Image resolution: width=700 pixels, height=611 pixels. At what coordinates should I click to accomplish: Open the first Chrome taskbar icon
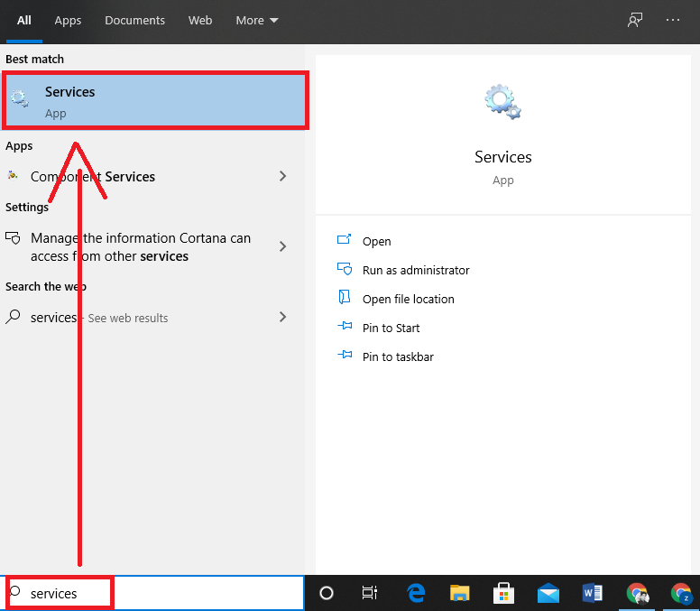pyautogui.click(x=638, y=594)
